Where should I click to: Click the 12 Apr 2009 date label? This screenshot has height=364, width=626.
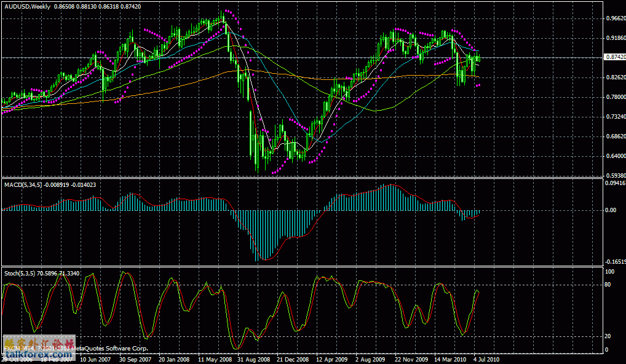(x=332, y=359)
